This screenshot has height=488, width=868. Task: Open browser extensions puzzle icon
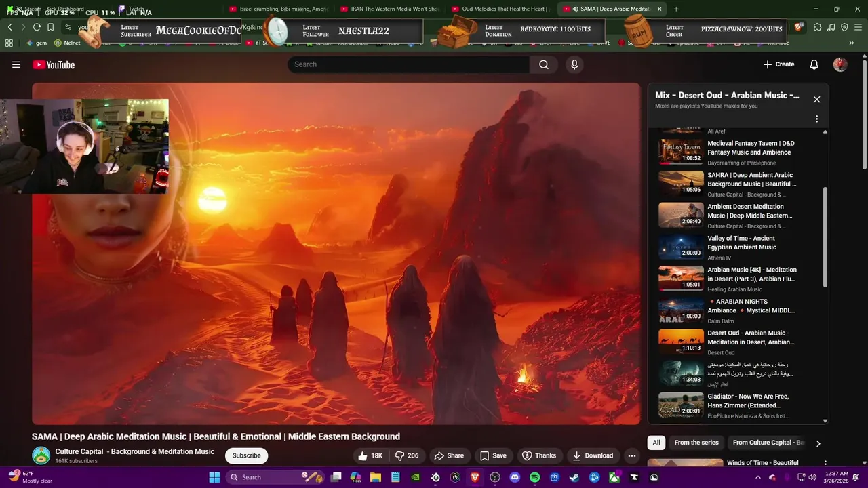pos(817,27)
